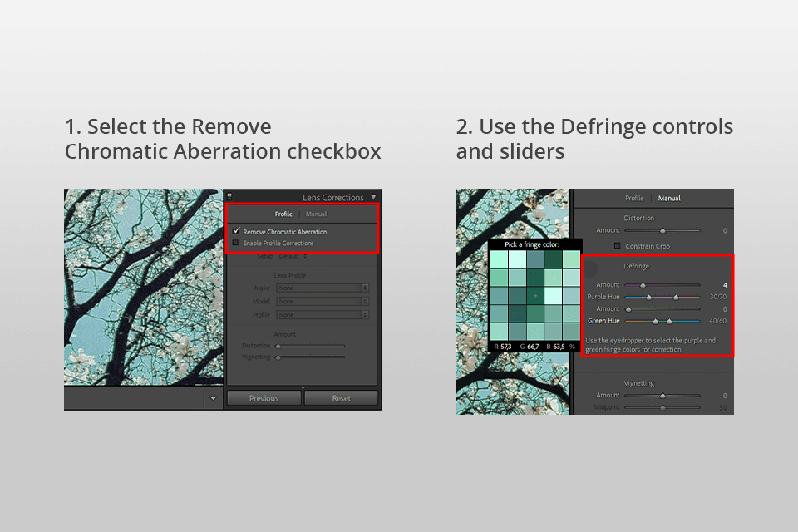This screenshot has height=532, width=798.
Task: Click the empty eyedropper well beside Defringe
Action: (x=590, y=268)
